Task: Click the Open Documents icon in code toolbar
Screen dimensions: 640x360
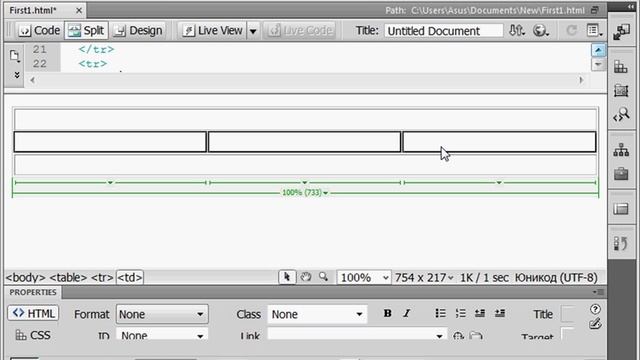Action: click(14, 56)
